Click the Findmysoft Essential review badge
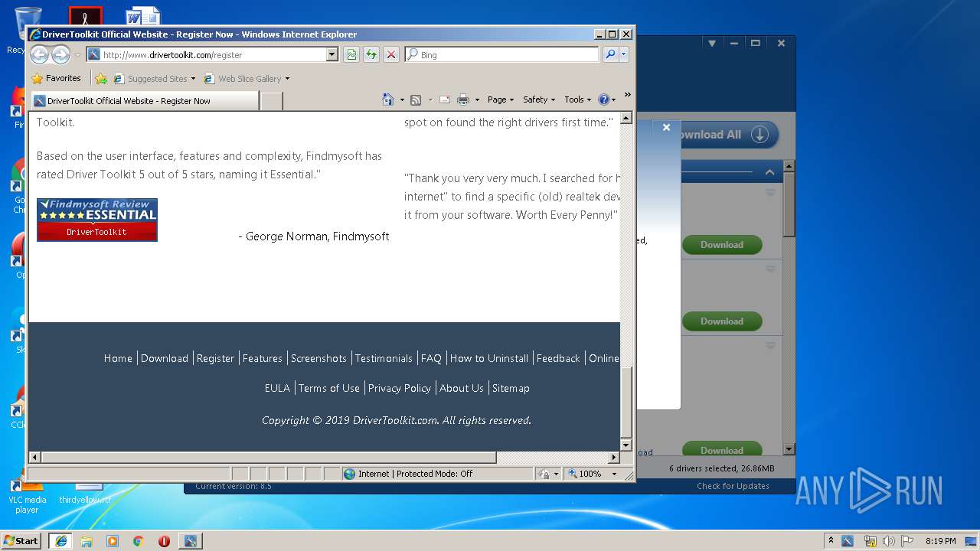Screen dimensions: 980x551 [97, 220]
